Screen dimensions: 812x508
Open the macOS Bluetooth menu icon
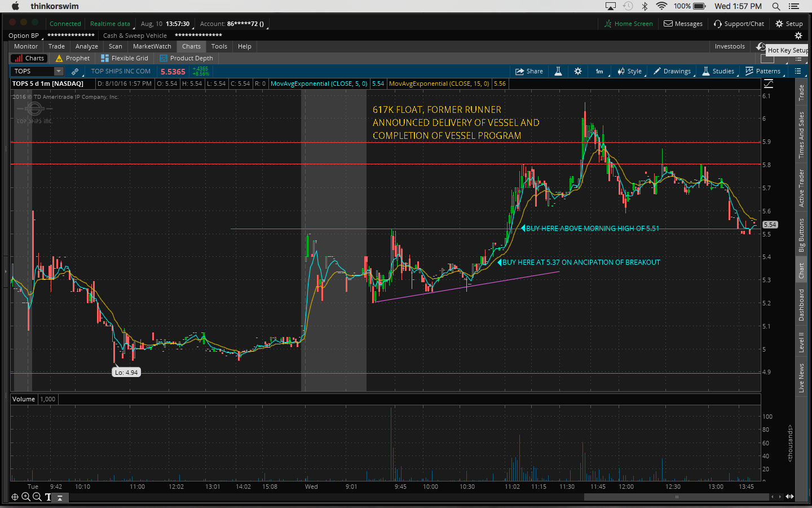pos(645,6)
